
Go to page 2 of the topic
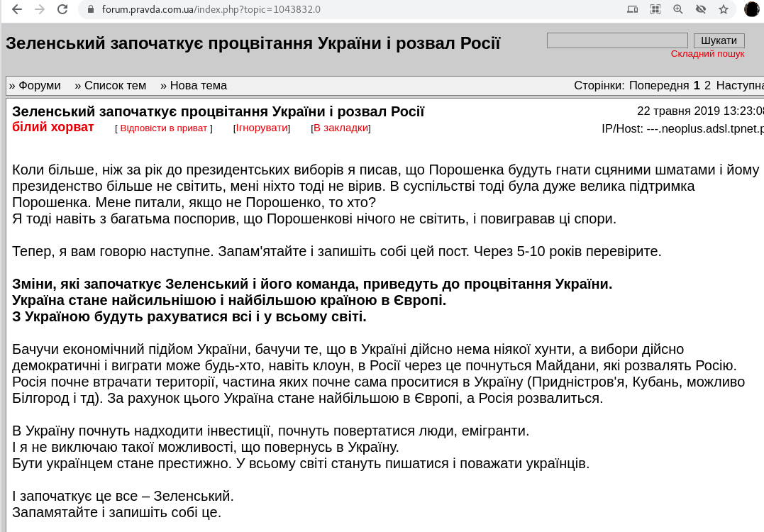pos(707,86)
